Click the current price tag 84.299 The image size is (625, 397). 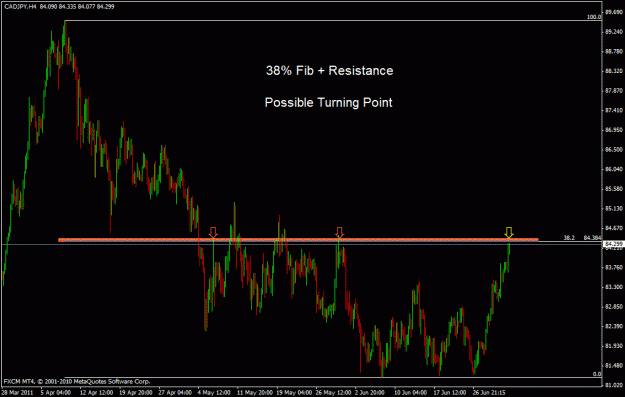[614, 244]
